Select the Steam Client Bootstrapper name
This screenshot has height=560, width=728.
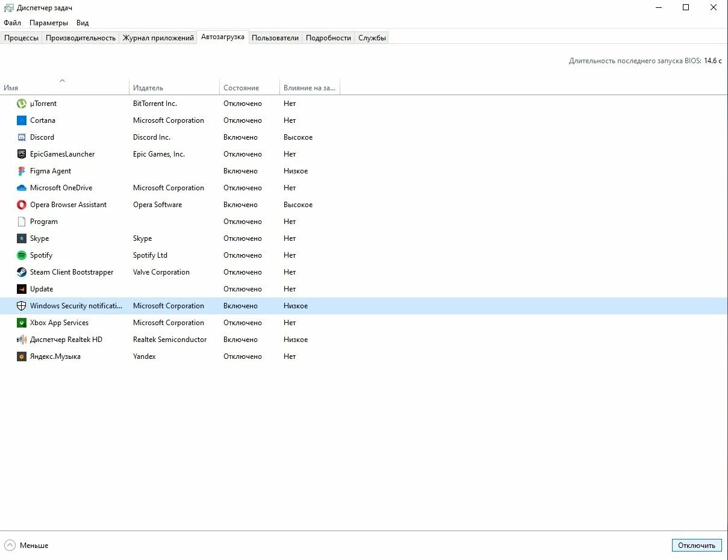(x=72, y=272)
